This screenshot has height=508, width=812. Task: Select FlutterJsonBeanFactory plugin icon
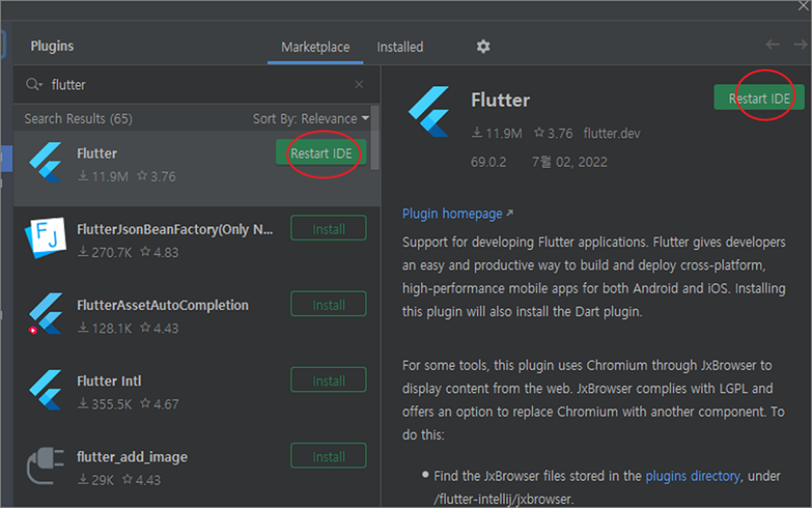(46, 237)
